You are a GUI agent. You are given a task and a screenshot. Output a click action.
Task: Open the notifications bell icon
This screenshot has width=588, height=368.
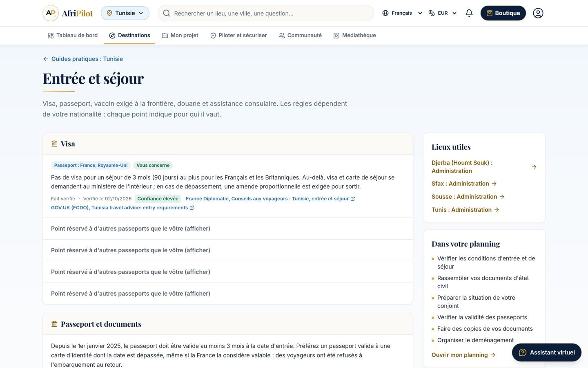click(469, 13)
